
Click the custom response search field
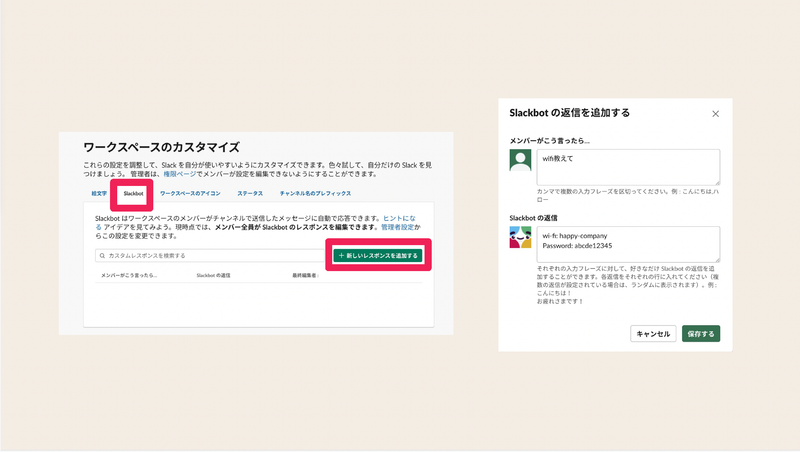pos(210,256)
